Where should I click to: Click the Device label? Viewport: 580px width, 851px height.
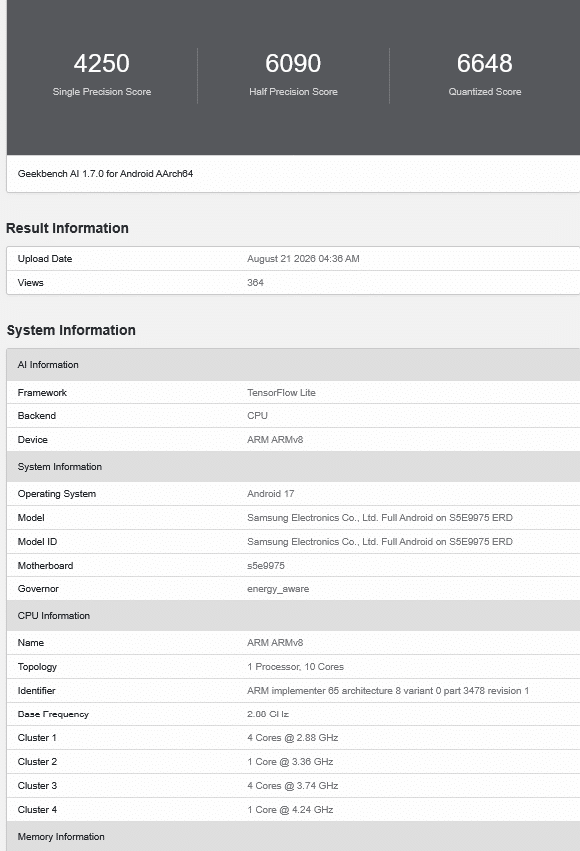click(x=32, y=440)
